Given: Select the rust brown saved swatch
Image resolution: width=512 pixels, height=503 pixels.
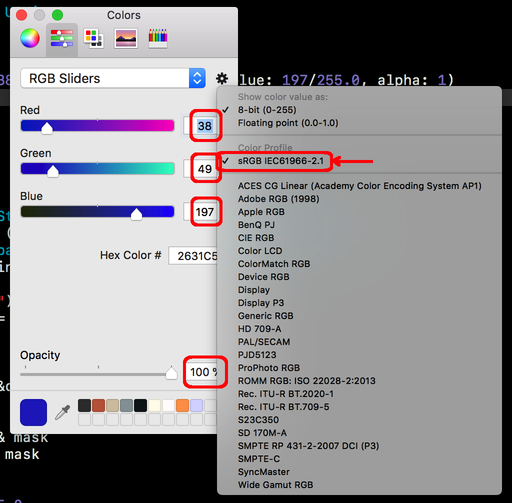Looking at the screenshot, I should point(98,406).
